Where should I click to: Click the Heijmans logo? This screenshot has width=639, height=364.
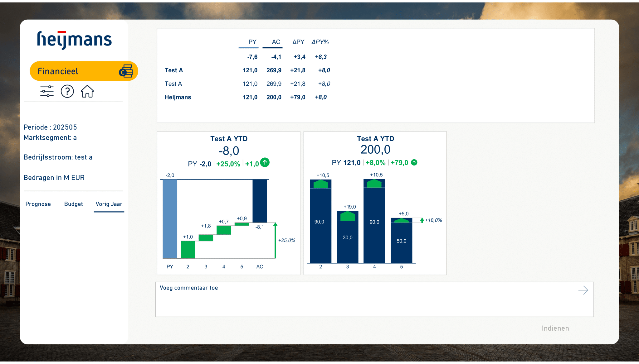74,39
